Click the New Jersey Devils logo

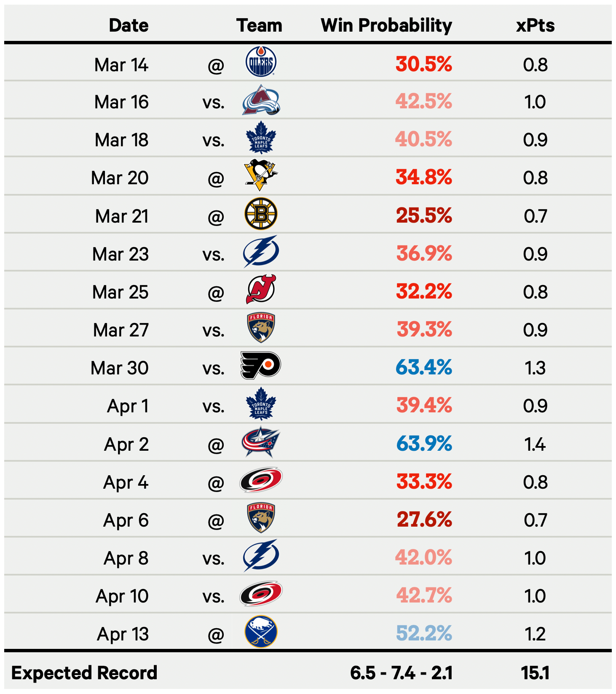(x=261, y=290)
